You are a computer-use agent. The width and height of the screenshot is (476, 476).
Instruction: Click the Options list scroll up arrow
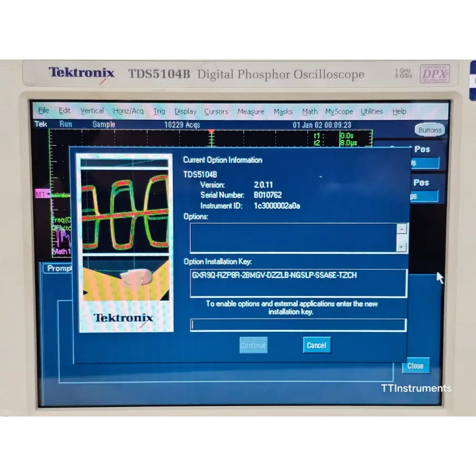click(402, 229)
